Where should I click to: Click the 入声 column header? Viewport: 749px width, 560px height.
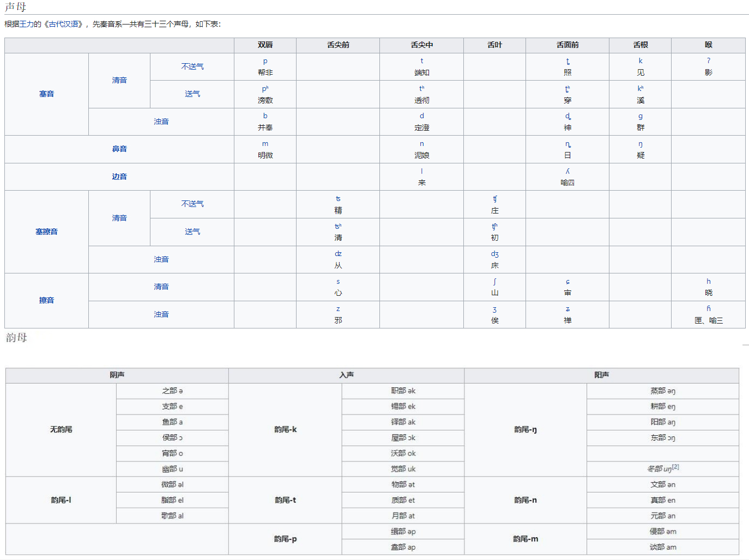[347, 375]
